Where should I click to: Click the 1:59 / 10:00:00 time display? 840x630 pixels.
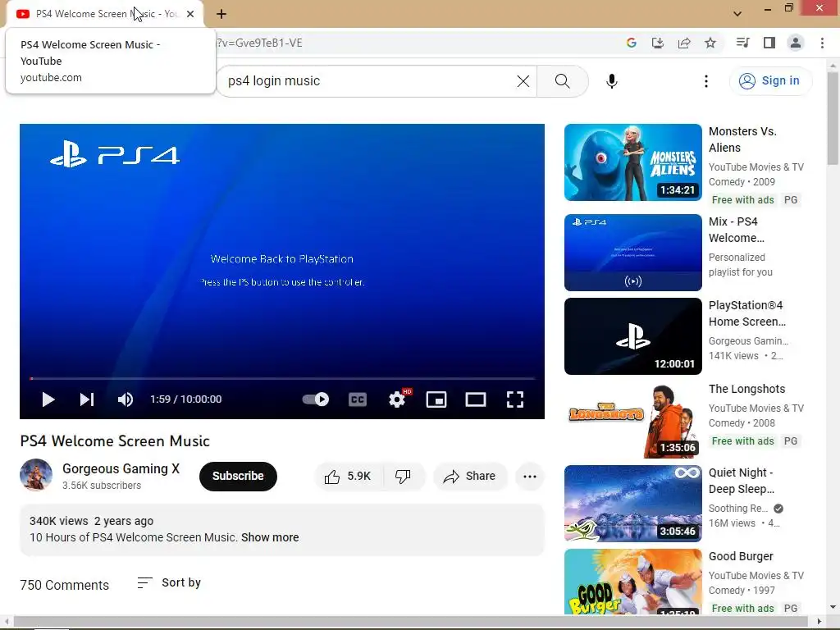coord(185,399)
